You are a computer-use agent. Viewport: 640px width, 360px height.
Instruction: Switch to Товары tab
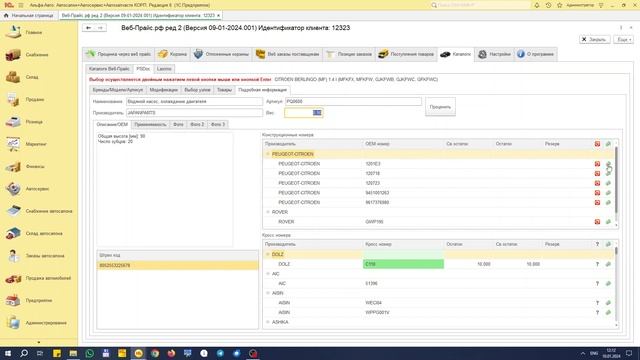(x=224, y=90)
